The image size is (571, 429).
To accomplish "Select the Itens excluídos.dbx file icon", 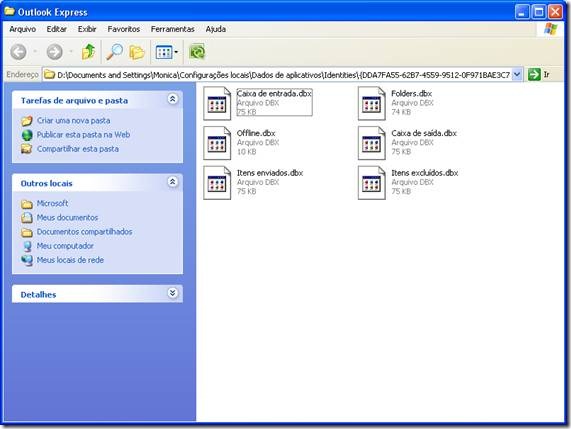I will (x=372, y=183).
